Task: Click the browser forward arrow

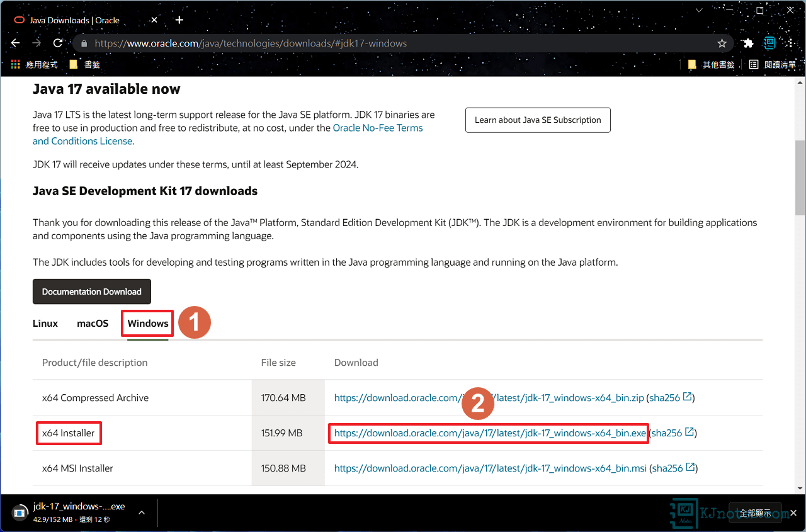Action: pos(37,43)
